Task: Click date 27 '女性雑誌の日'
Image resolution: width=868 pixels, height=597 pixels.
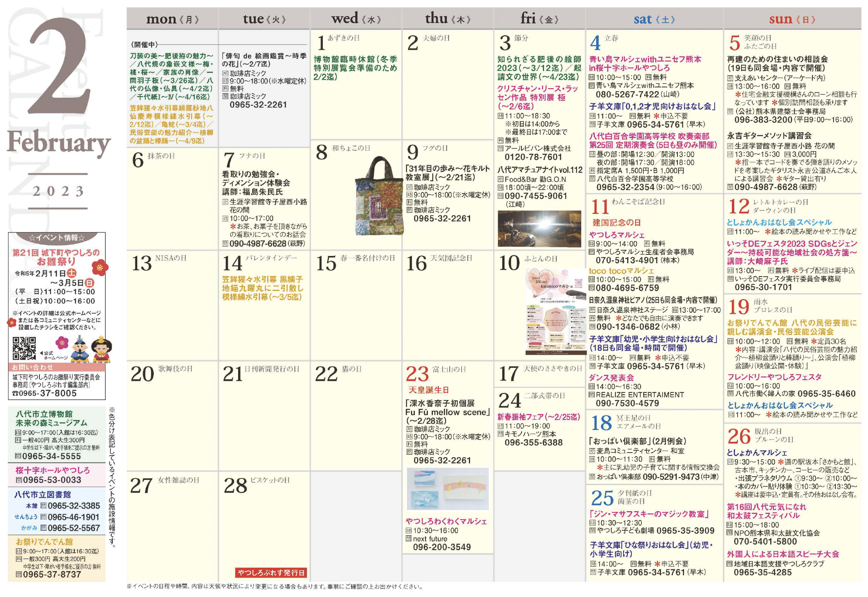Action: (x=165, y=485)
